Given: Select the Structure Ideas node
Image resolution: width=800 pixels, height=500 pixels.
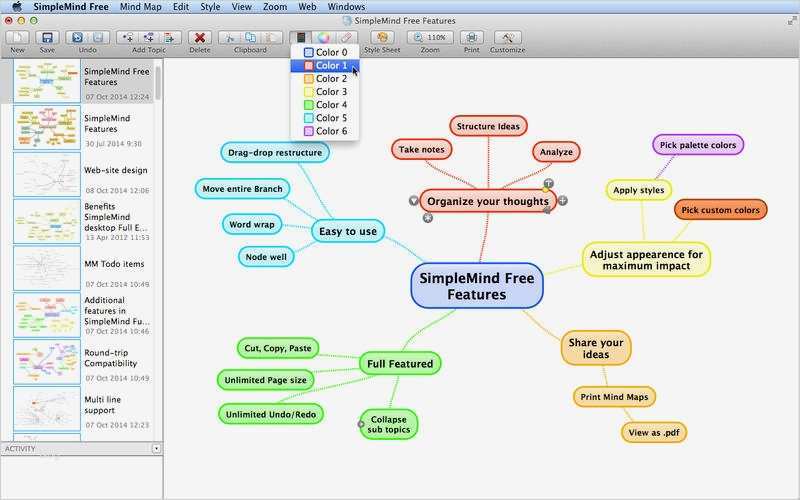Looking at the screenshot, I should click(488, 126).
